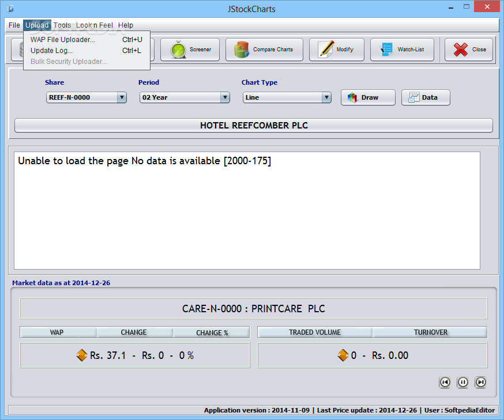
Task: Show the Data table
Action: click(x=426, y=97)
